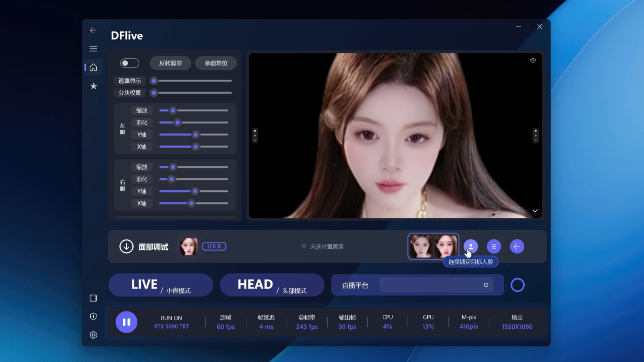
Task: Select the second face thumbnail in the pair
Action: click(446, 246)
